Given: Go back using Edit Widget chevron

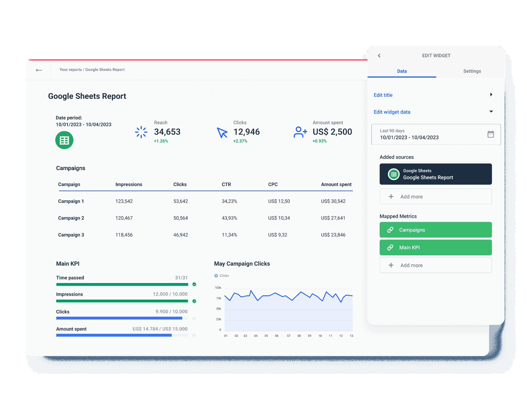Looking at the screenshot, I should click(x=379, y=56).
